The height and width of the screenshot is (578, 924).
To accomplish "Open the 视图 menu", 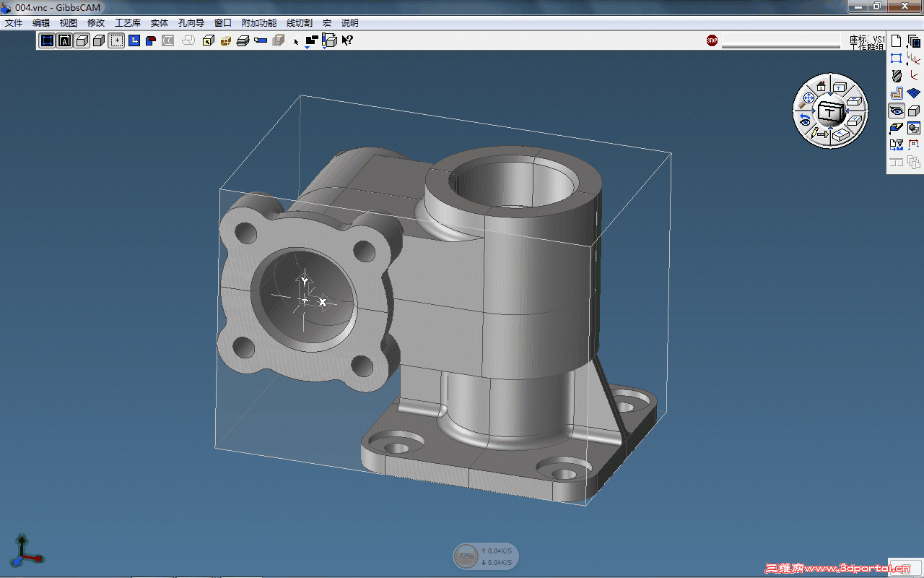I will [69, 23].
